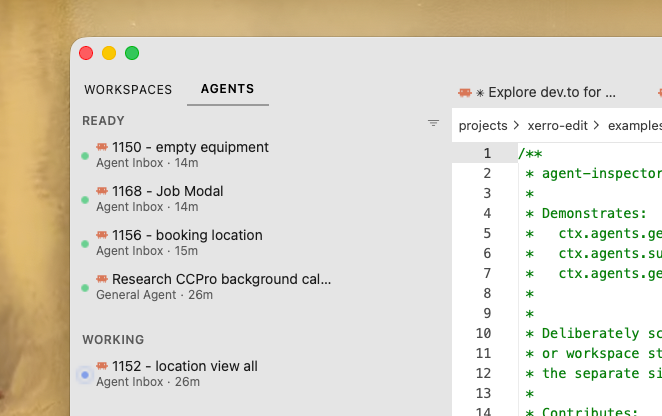Screen dimensions: 662x416
Task: Click the projects breadcrumb segment
Action: click(x=483, y=125)
